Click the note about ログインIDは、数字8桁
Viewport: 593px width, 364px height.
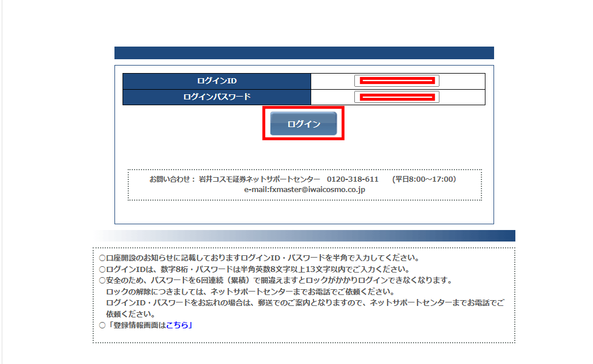(255, 270)
